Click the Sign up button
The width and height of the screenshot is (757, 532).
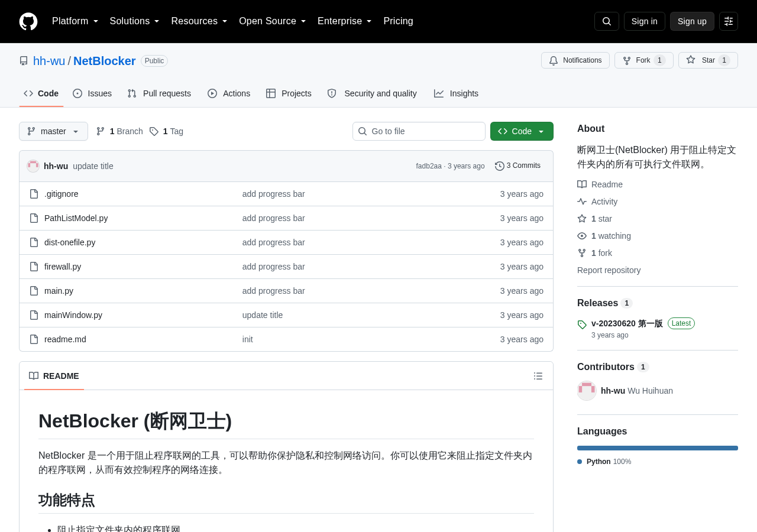point(692,21)
